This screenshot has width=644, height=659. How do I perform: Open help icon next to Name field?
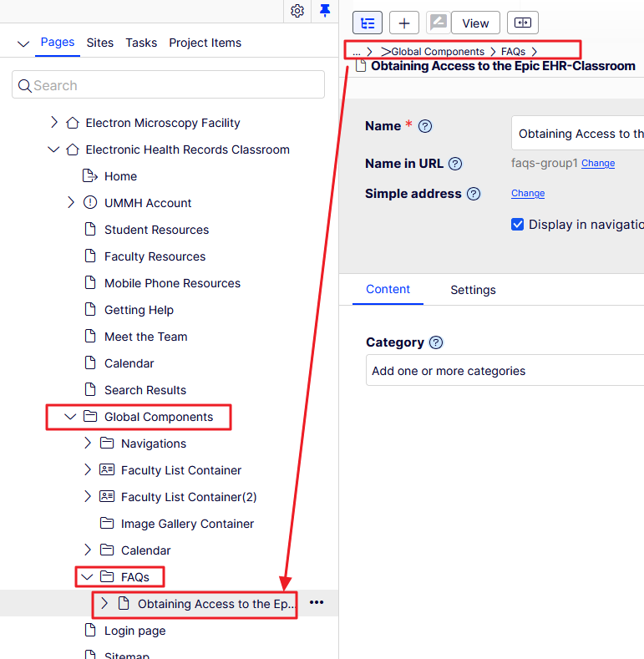pos(425,126)
